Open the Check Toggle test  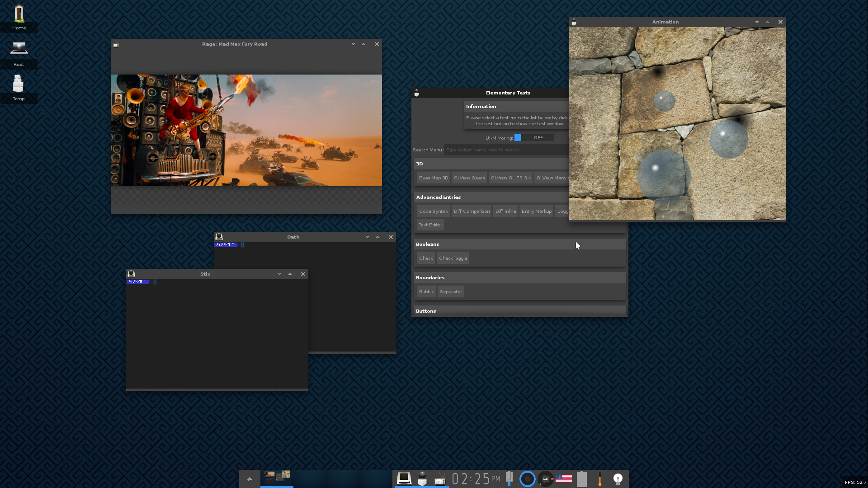click(453, 258)
